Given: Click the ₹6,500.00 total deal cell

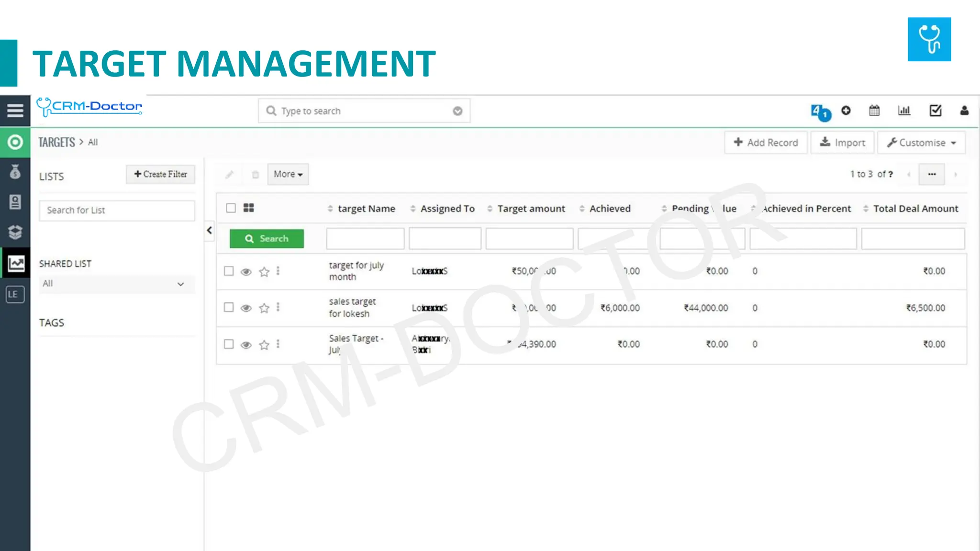Looking at the screenshot, I should click(925, 308).
